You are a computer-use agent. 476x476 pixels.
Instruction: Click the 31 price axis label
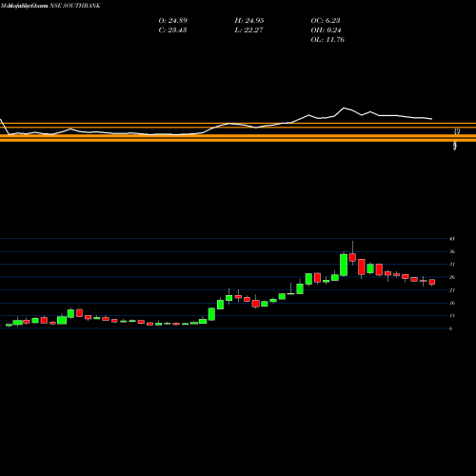point(452,264)
